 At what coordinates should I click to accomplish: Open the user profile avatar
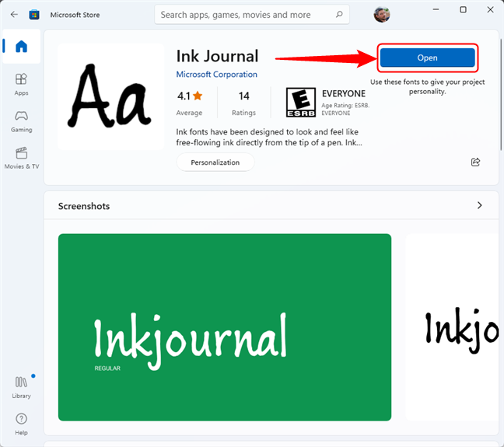(382, 15)
